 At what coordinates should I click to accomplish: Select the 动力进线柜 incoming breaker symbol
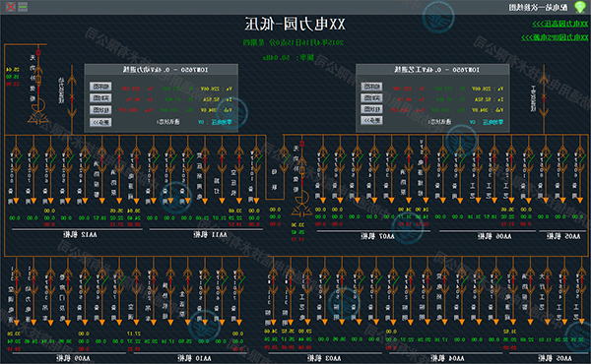pos(72,96)
